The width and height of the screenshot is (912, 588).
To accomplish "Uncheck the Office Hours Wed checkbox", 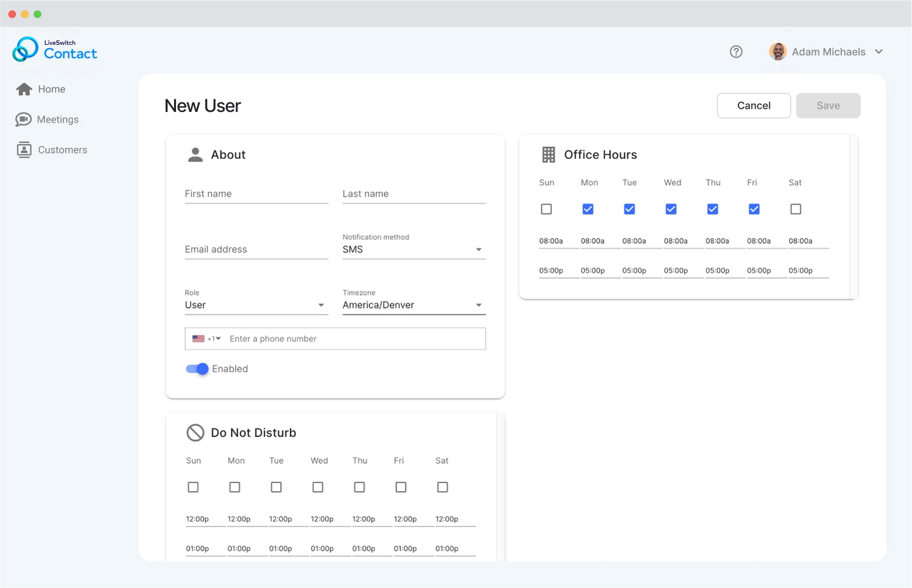I will point(671,210).
